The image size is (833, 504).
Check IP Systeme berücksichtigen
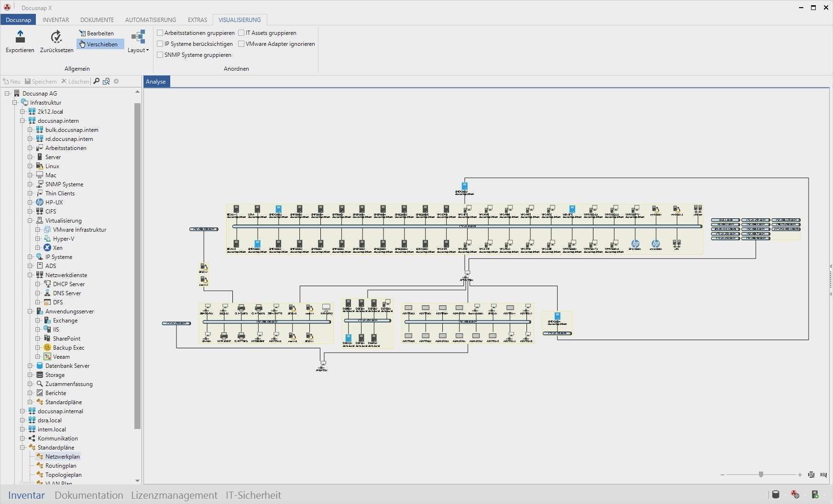(160, 43)
